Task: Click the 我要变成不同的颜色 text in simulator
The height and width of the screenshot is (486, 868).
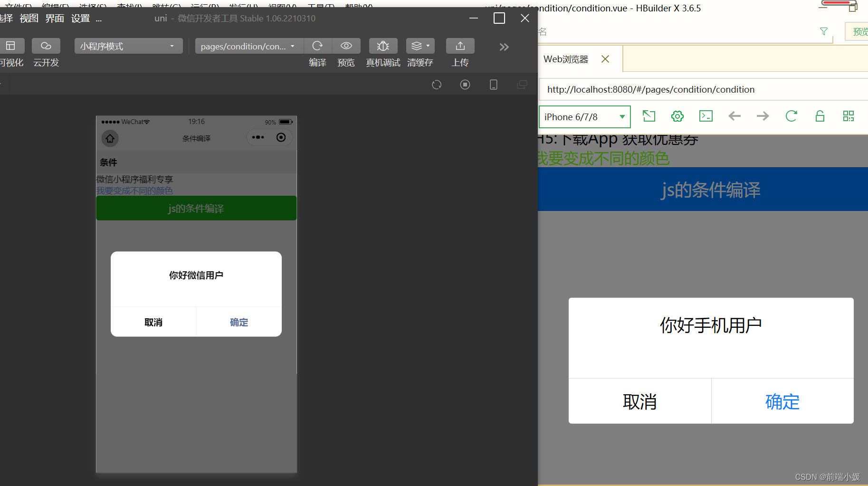Action: pos(134,191)
